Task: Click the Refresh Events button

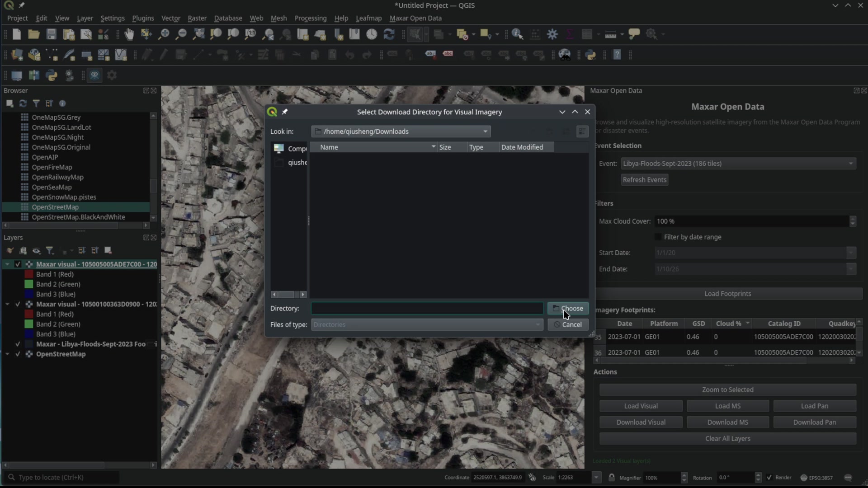Action: point(644,180)
